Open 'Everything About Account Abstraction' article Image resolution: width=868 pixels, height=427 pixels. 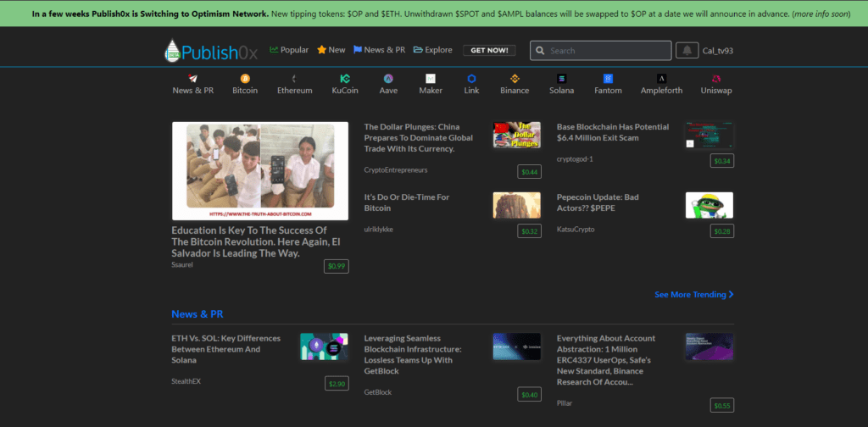[x=606, y=360]
